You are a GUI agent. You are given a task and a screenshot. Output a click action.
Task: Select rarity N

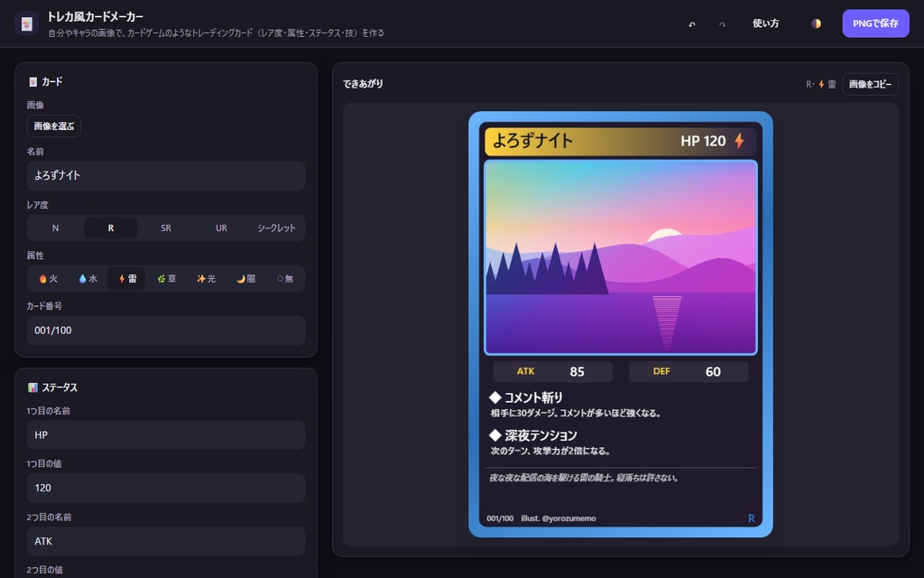(x=55, y=228)
